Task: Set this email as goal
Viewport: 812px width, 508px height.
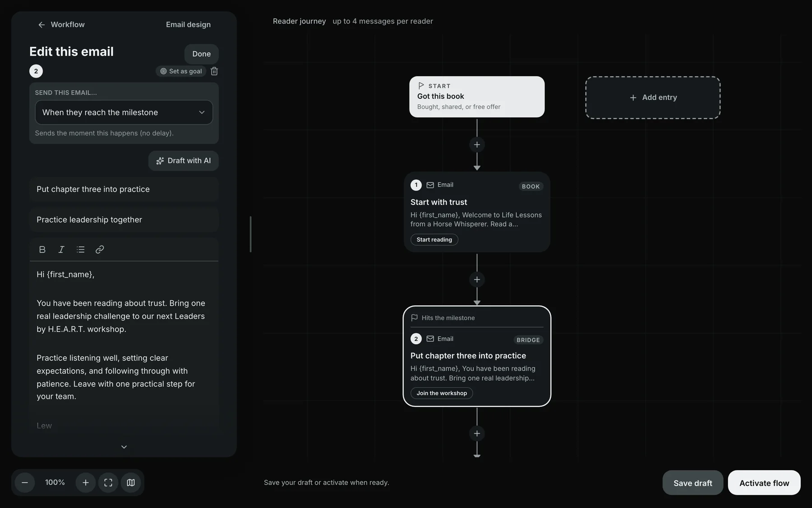Action: point(181,71)
